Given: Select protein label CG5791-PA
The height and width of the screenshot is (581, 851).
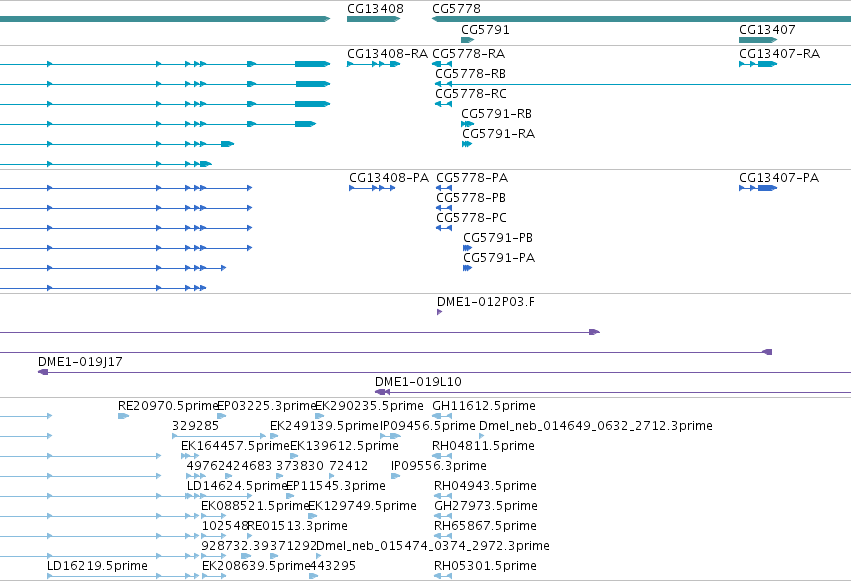Looking at the screenshot, I should point(499,258).
